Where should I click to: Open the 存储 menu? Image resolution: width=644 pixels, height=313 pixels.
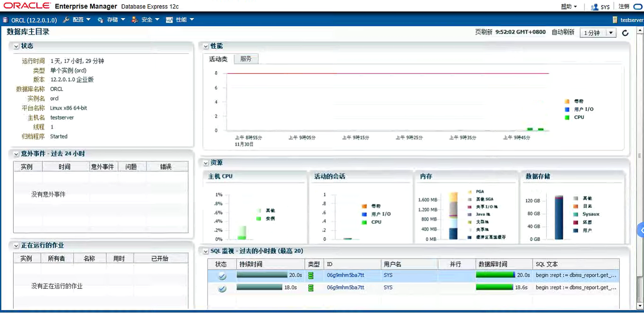116,20
